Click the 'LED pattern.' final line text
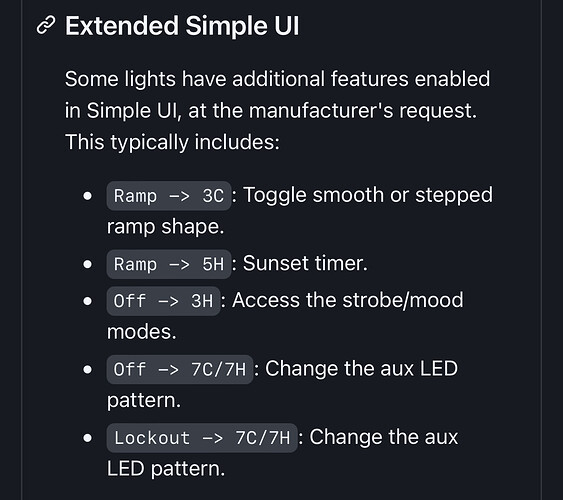The image size is (563, 500). tap(166, 469)
